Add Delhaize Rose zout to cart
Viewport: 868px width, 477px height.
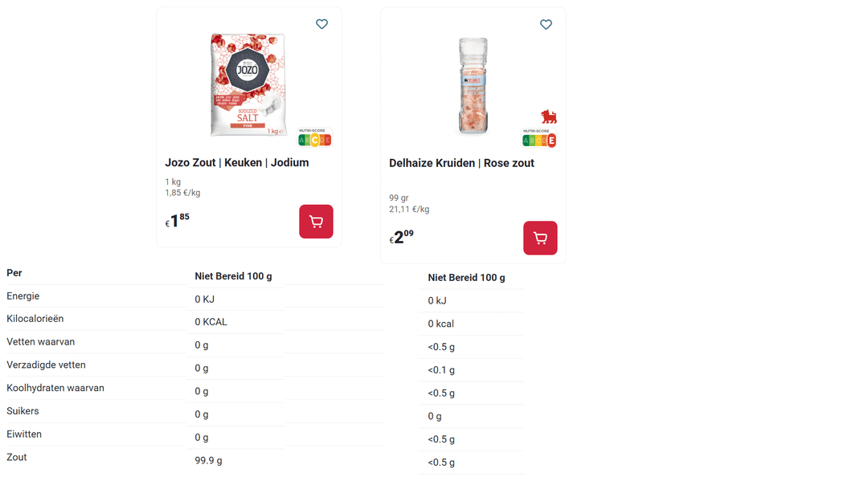(540, 238)
